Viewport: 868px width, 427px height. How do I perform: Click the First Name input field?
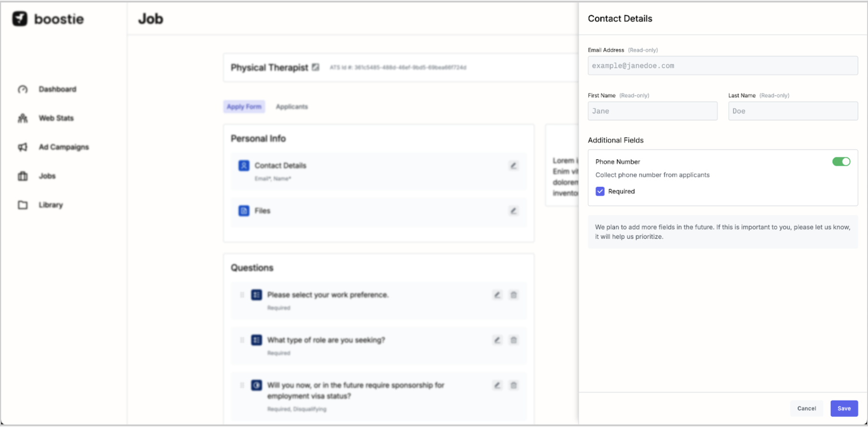pyautogui.click(x=652, y=111)
